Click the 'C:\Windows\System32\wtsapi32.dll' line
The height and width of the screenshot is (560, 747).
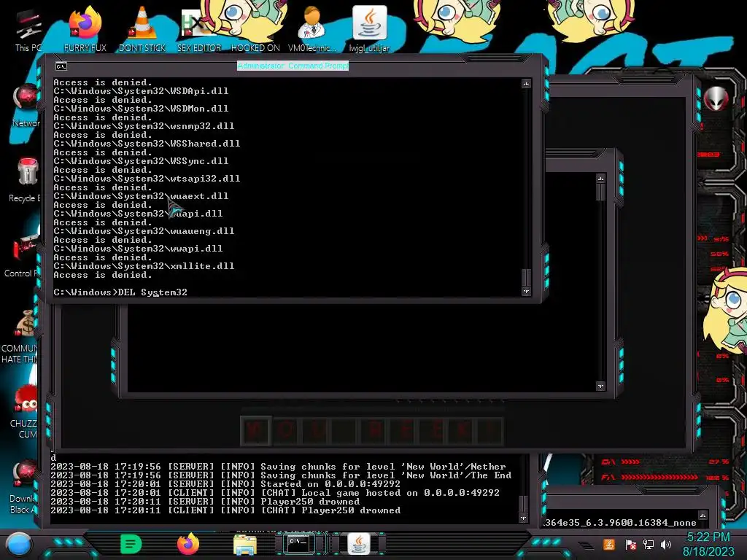(x=147, y=179)
